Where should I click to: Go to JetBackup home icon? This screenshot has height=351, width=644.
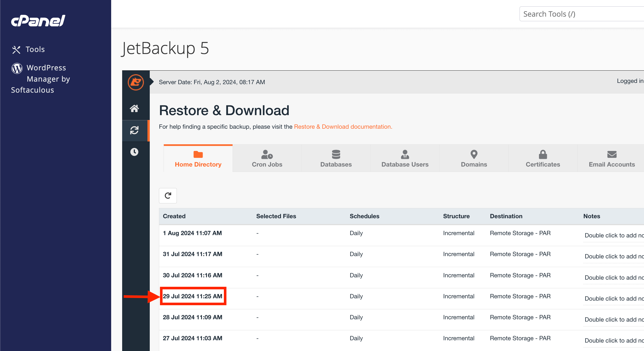(x=134, y=108)
